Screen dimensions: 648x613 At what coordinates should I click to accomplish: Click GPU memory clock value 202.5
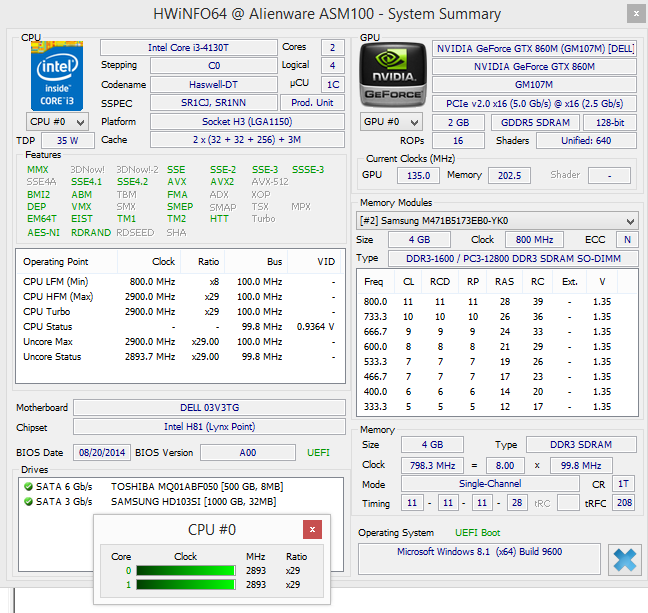click(x=510, y=175)
